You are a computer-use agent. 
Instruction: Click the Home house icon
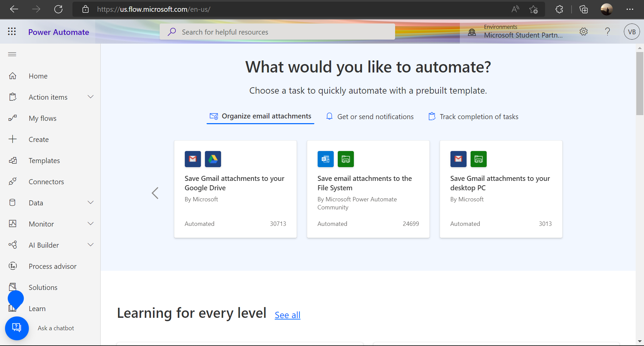(13, 76)
